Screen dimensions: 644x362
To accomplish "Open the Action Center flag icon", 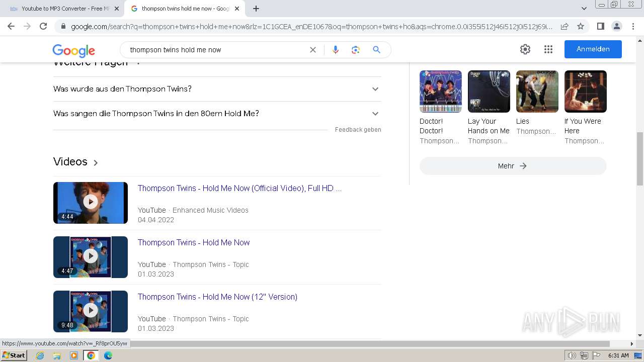I will click(596, 355).
